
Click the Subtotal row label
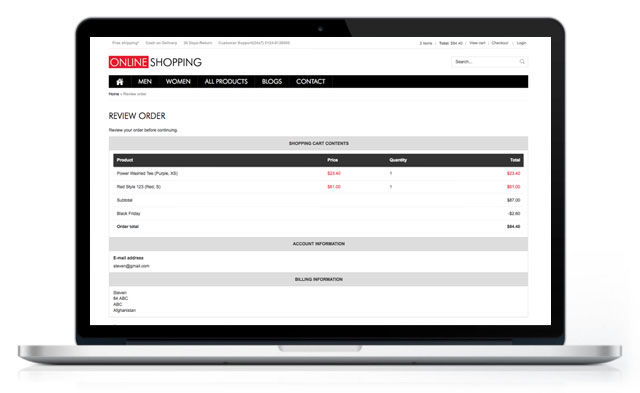pyautogui.click(x=124, y=200)
